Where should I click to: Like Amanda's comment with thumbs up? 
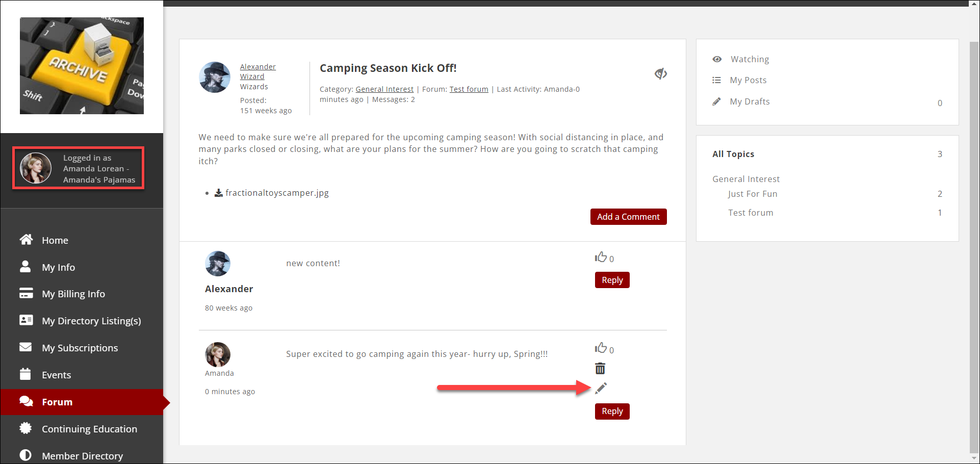601,348
